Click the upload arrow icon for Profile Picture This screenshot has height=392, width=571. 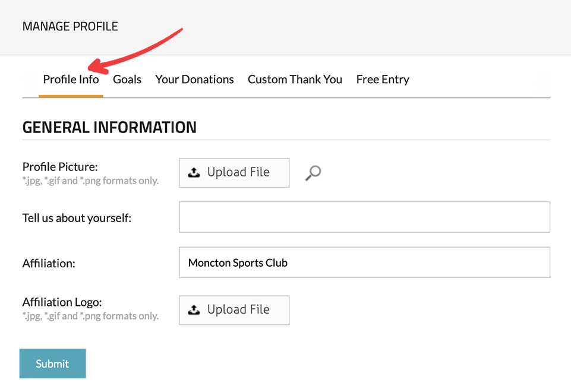(194, 173)
